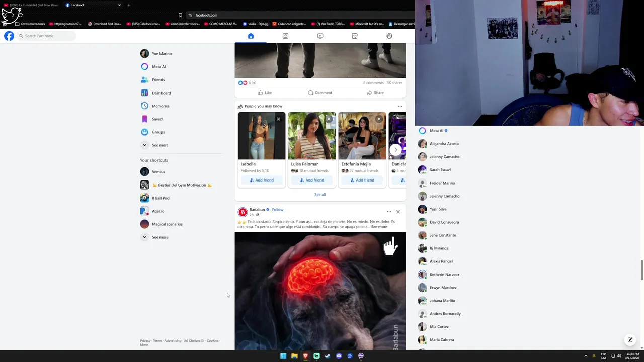Screen dimensions: 644x362
Task: Open the Otros marcadores bookmark folder
Action: point(30,24)
